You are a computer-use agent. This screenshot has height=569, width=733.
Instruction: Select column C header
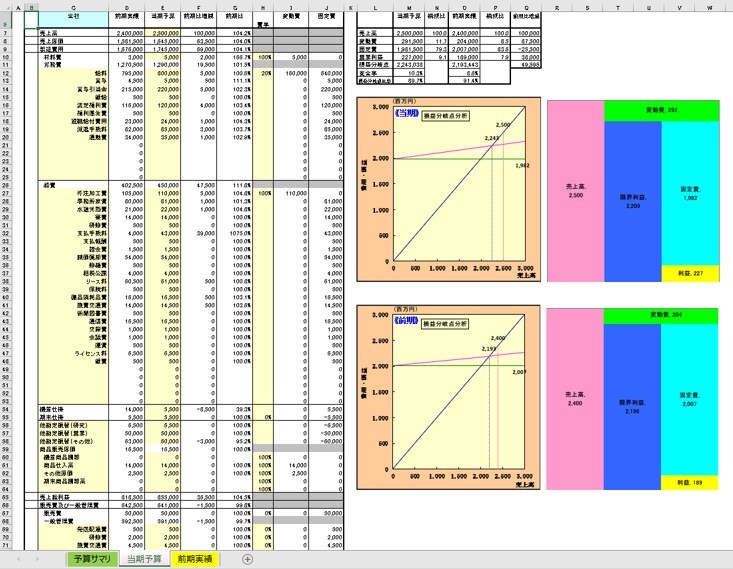(73, 7)
